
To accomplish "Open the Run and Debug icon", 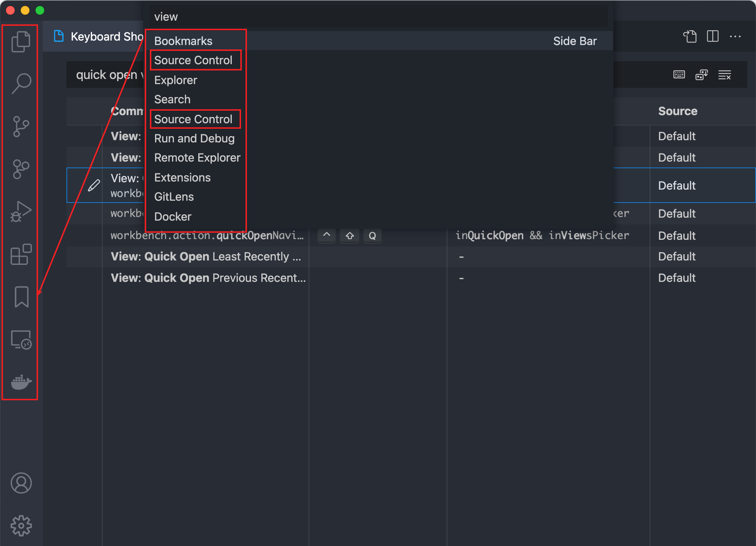I will (x=21, y=211).
